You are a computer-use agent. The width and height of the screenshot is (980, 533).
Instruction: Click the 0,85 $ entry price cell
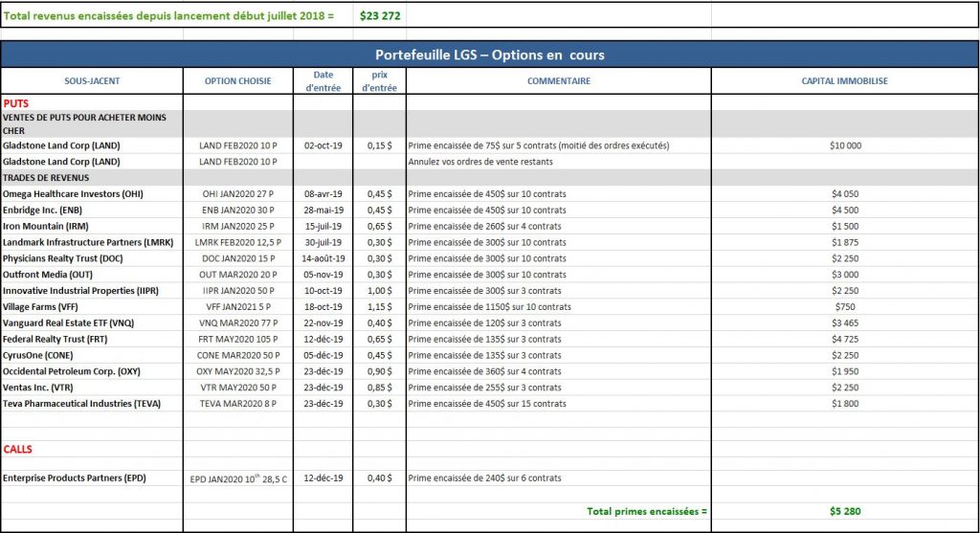point(379,389)
